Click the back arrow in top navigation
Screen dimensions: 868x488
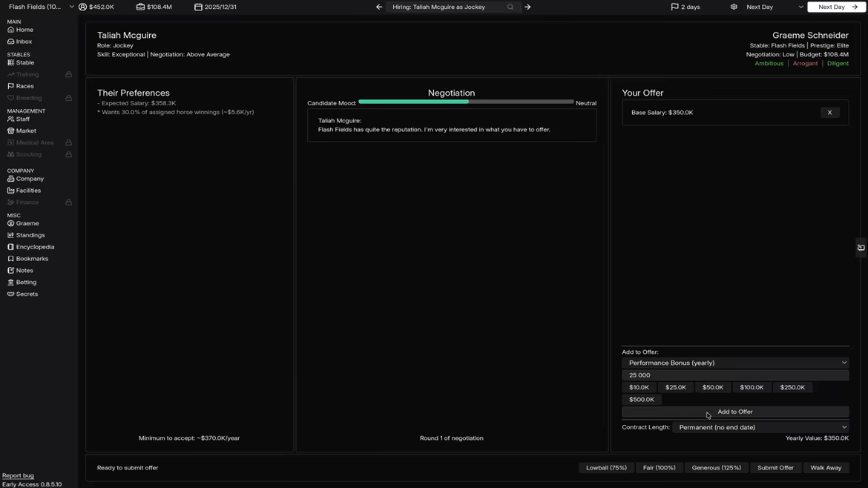click(379, 7)
